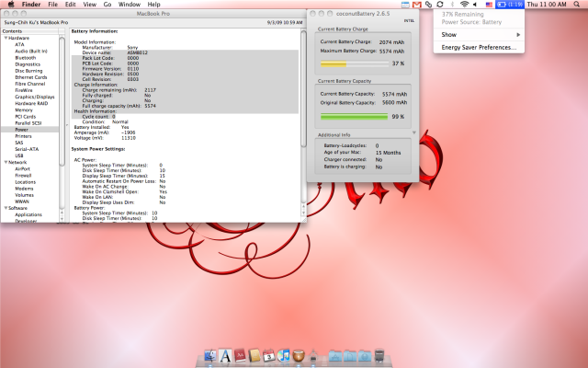Image resolution: width=588 pixels, height=368 pixels.
Task: Open Dictionary in the Dock
Action: pos(240,355)
